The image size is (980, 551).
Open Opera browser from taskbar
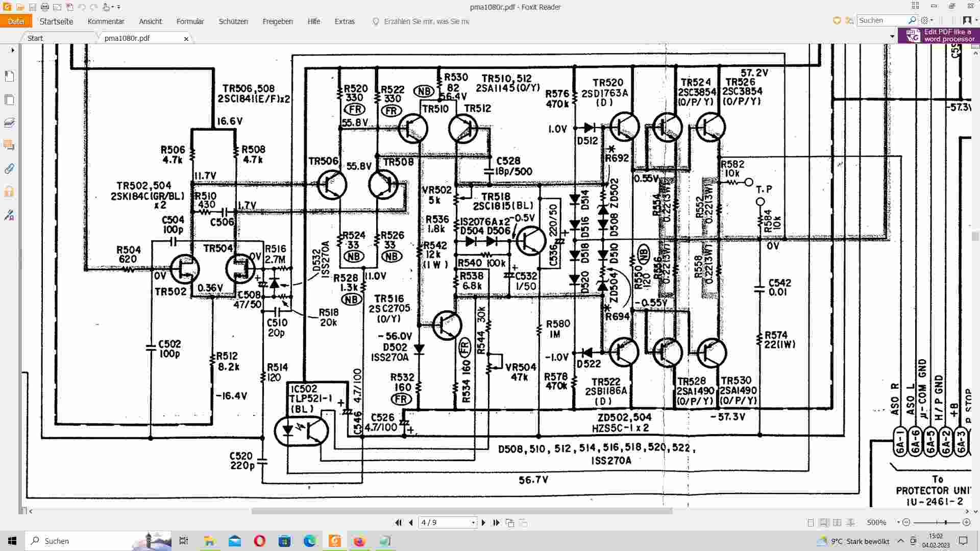(x=259, y=541)
